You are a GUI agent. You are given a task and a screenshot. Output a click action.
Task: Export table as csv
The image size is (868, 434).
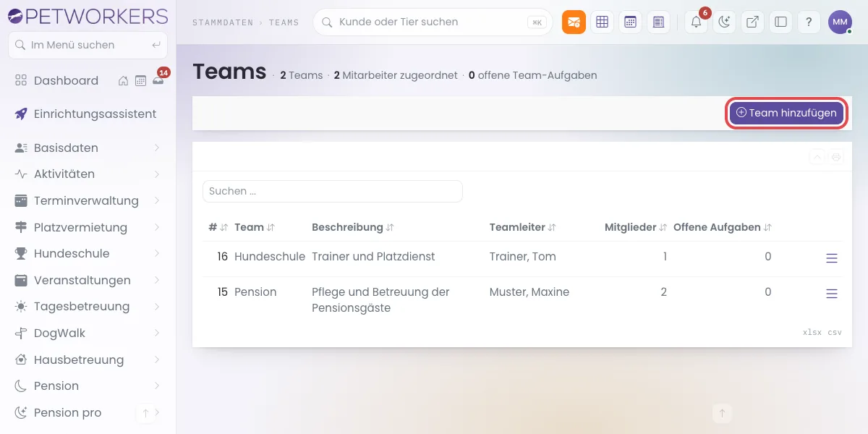835,333
